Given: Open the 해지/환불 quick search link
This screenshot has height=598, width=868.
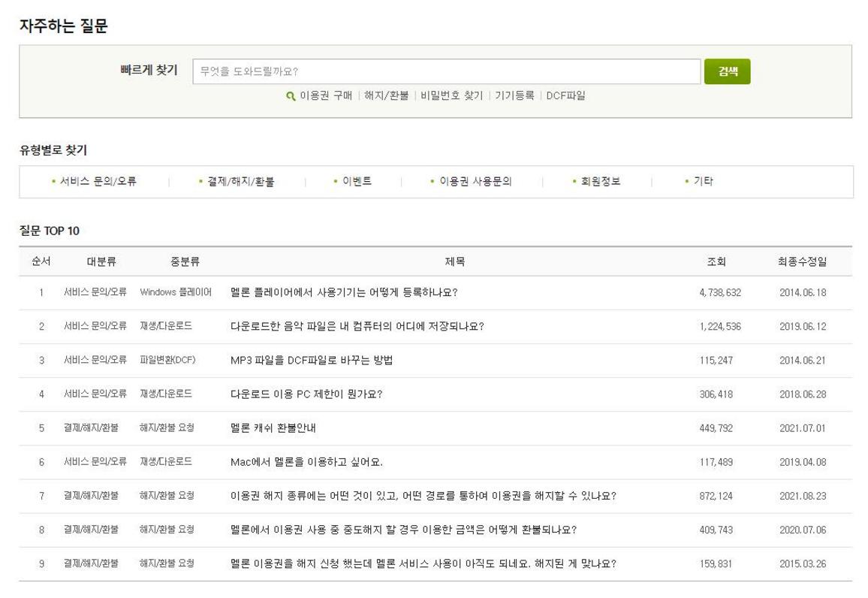Looking at the screenshot, I should tap(386, 96).
